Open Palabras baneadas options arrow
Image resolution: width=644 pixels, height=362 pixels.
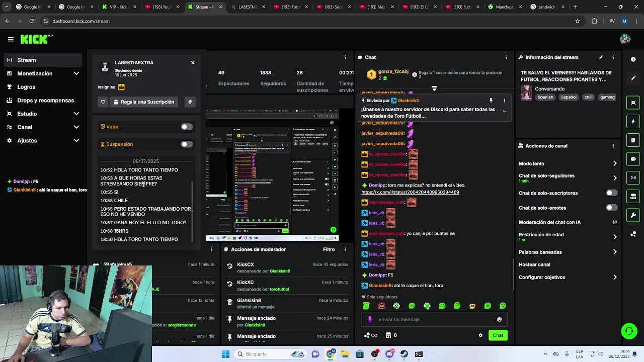pyautogui.click(x=615, y=252)
